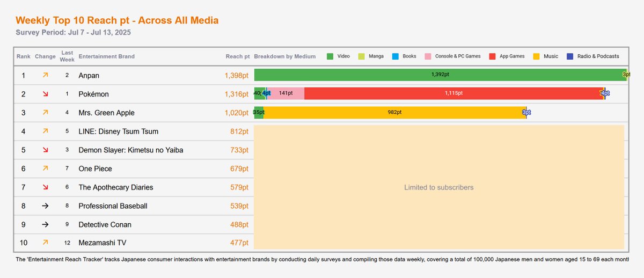The image size is (644, 278).
Task: Click the 1,020pt reach value
Action: [237, 113]
